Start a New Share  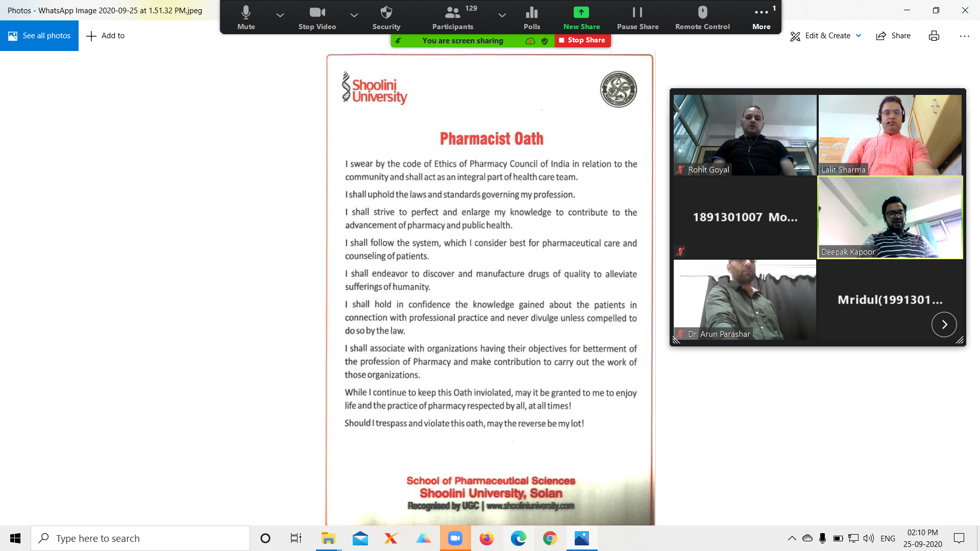pos(581,17)
